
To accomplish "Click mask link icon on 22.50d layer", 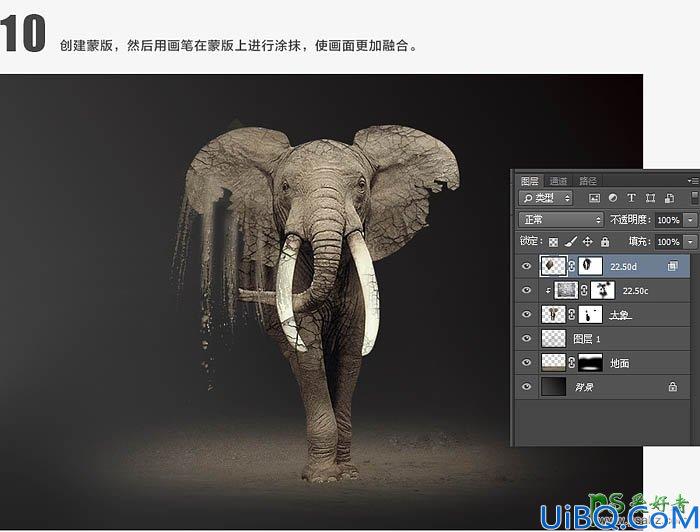I will click(x=572, y=266).
